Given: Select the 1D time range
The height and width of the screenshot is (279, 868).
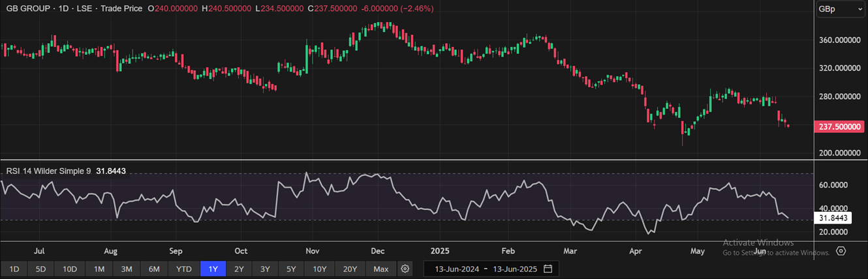Looking at the screenshot, I should tap(14, 269).
